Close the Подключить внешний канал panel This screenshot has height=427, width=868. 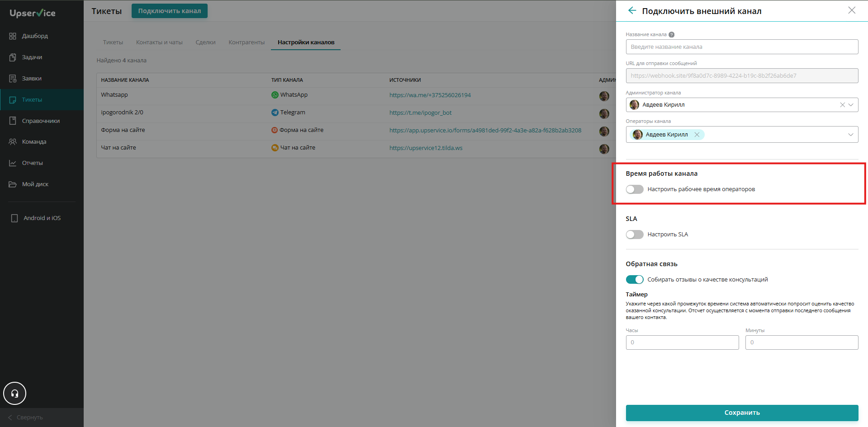(852, 10)
